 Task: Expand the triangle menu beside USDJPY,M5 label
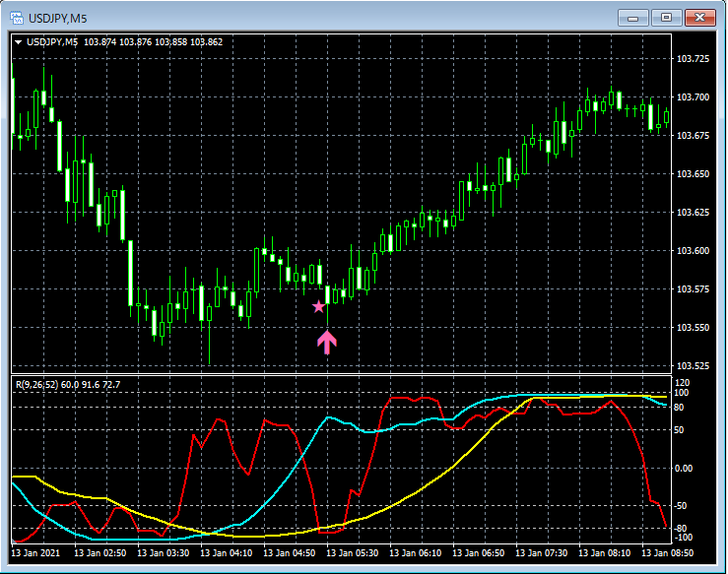pos(18,41)
